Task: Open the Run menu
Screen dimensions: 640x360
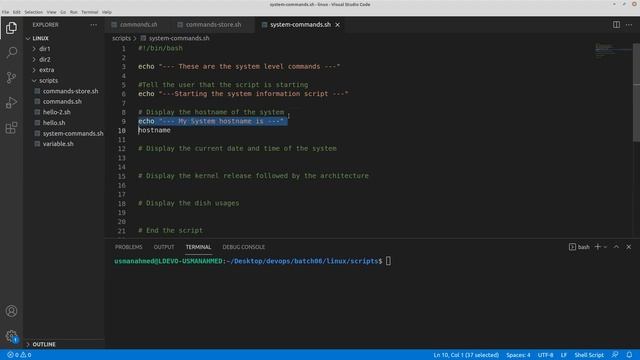Action: pyautogui.click(x=73, y=12)
